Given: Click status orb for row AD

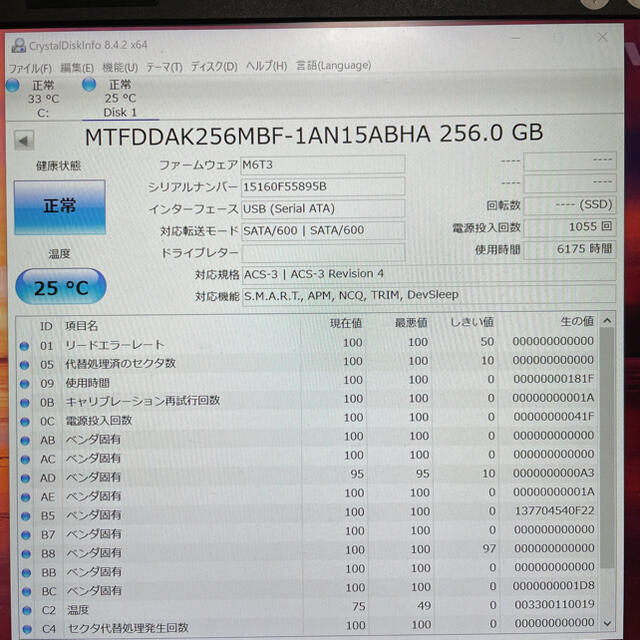Looking at the screenshot, I should click(25, 478).
